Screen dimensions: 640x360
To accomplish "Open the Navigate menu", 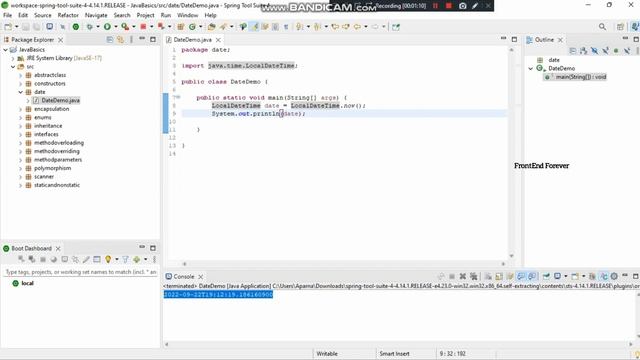I will coord(96,15).
